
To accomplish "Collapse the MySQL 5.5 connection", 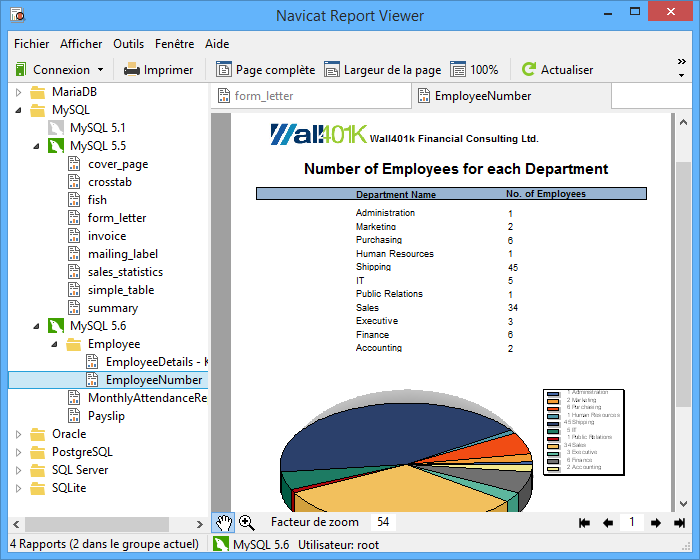I will pos(37,146).
